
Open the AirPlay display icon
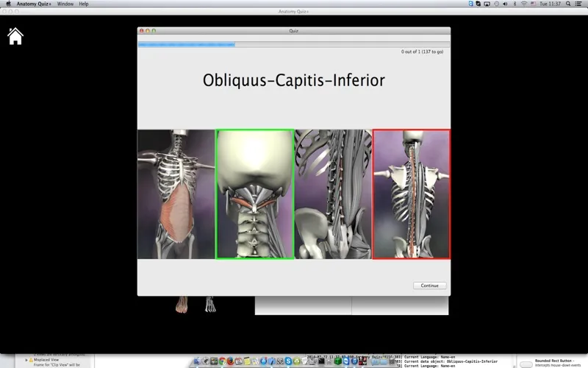click(487, 4)
